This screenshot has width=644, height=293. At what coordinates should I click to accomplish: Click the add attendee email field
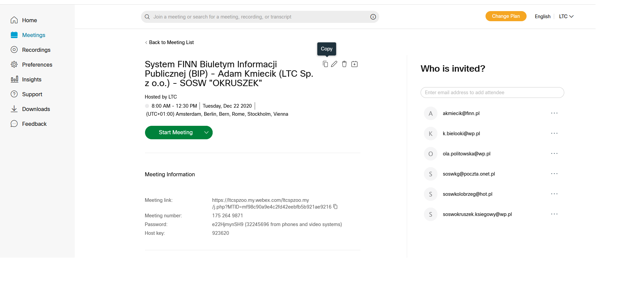coord(492,93)
